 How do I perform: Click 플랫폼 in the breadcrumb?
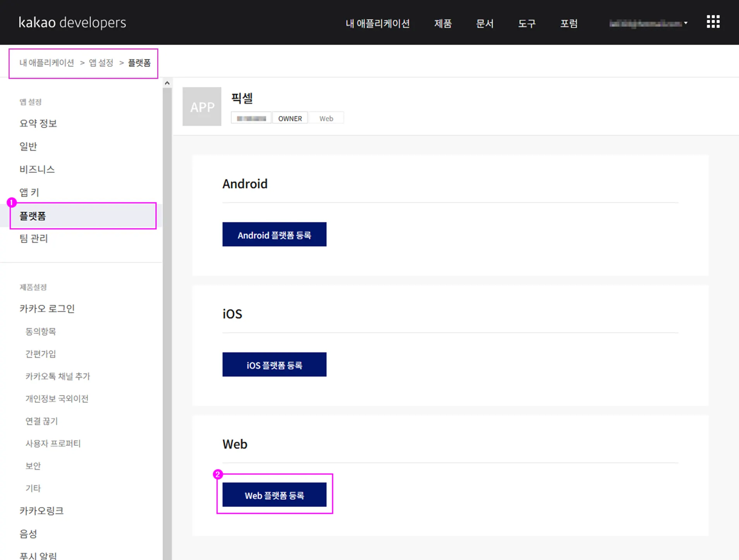139,63
